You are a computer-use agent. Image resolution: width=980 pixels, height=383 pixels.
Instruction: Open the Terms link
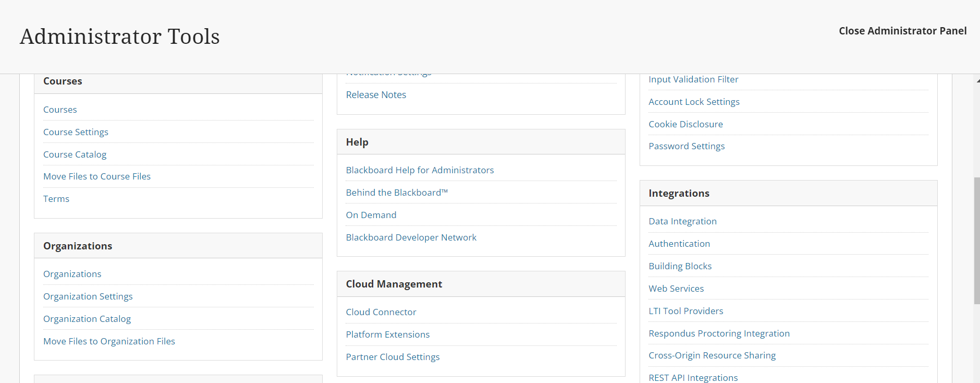tap(56, 199)
